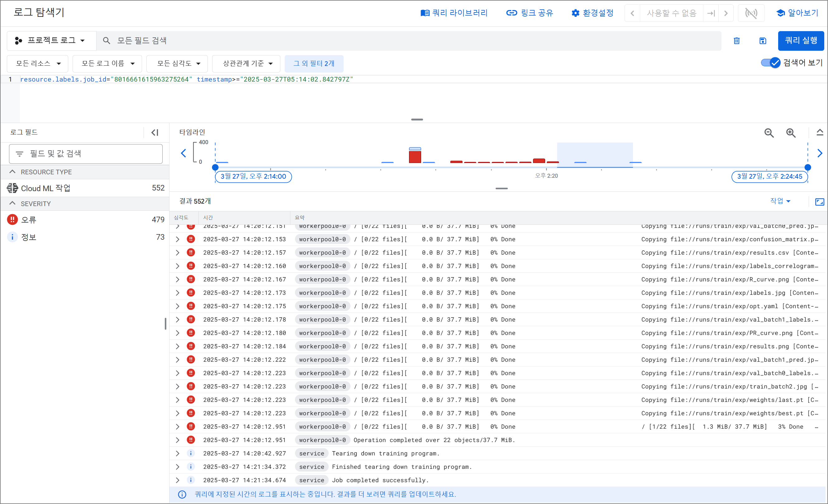
Task: Open the 작업 actions menu
Action: coord(780,201)
